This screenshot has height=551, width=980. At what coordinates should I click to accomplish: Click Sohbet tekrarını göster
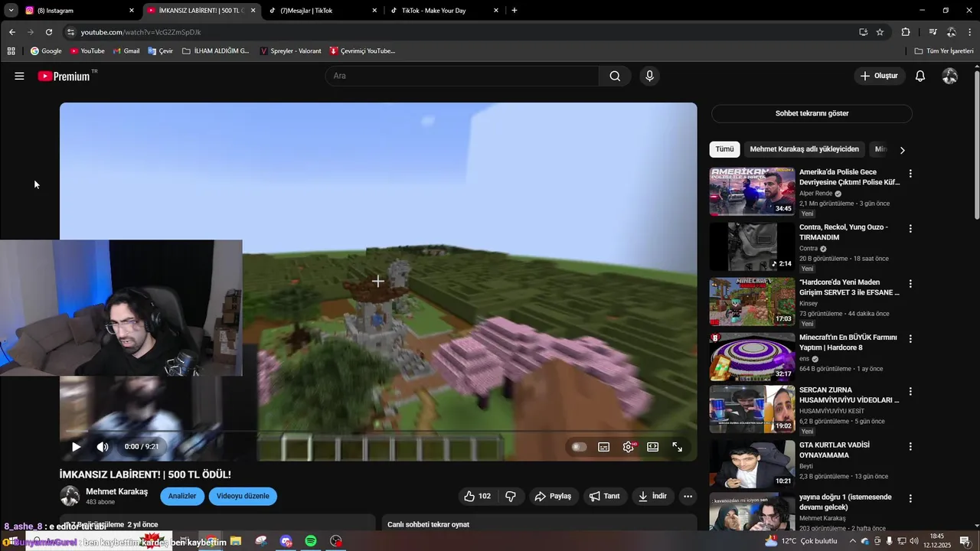tap(812, 113)
